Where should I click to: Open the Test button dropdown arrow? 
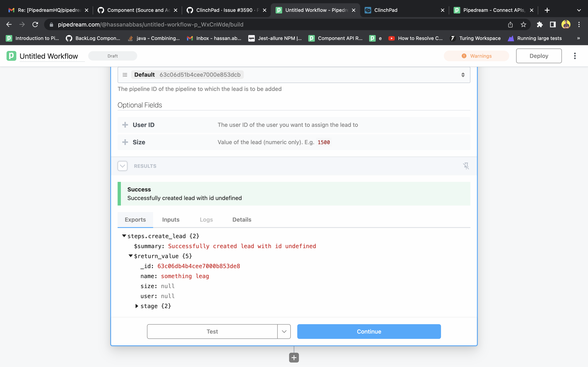click(284, 331)
